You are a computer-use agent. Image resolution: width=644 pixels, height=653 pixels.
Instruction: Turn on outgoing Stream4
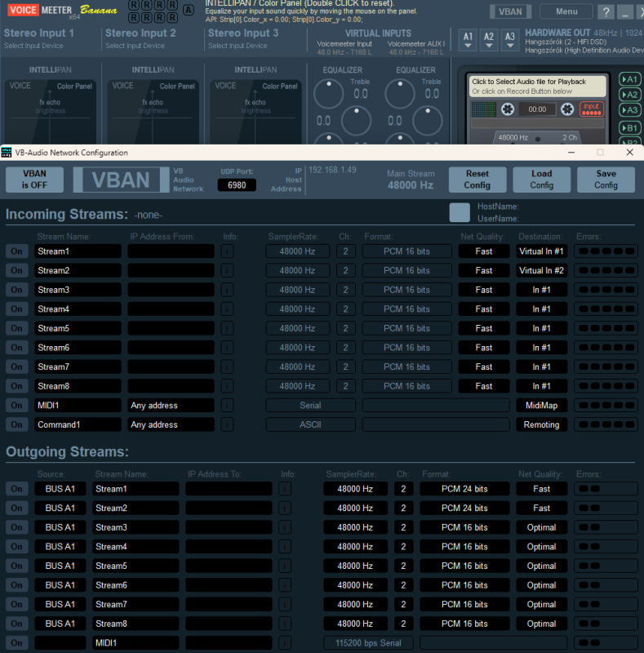(16, 547)
